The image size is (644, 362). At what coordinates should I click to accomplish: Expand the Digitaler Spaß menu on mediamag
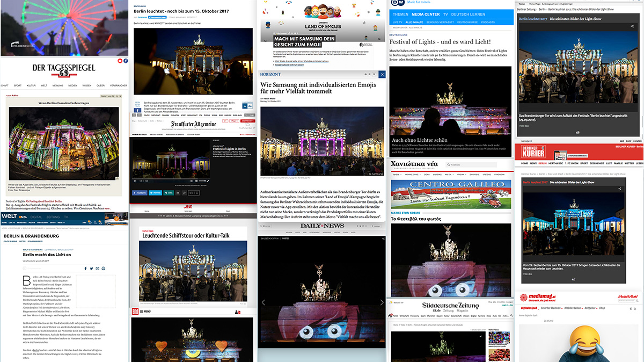[530, 308]
